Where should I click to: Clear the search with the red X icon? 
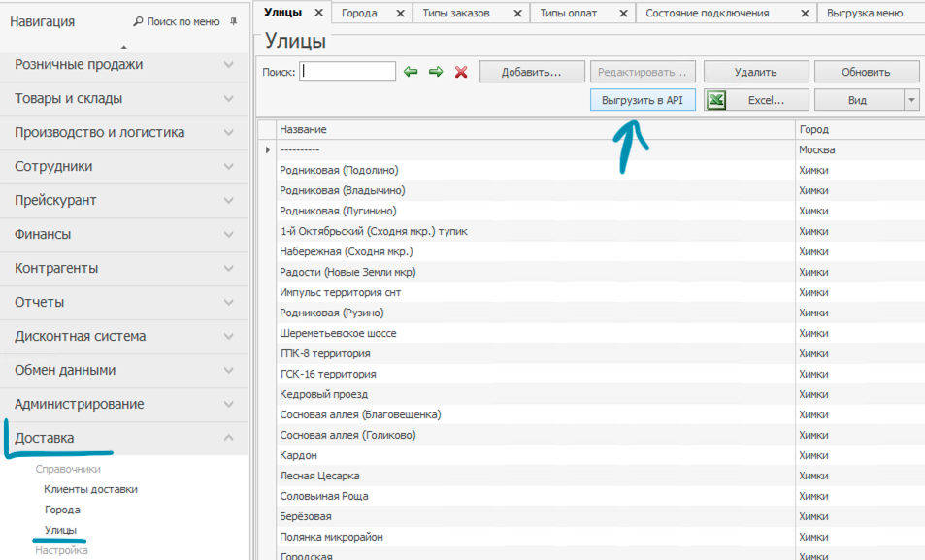461,72
